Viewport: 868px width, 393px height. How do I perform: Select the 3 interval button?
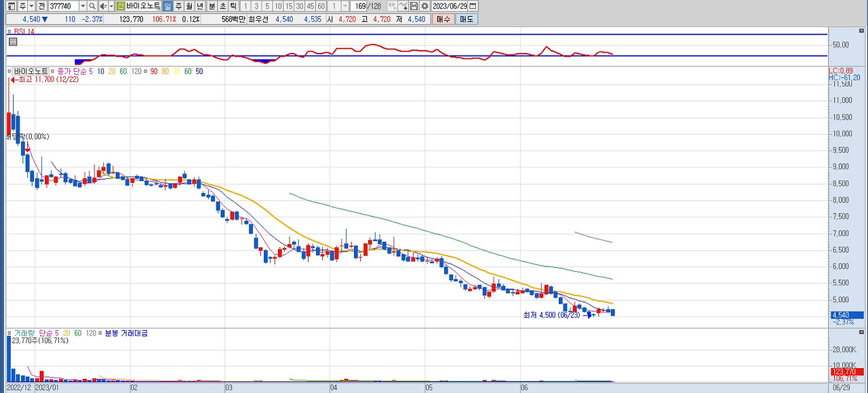256,6
